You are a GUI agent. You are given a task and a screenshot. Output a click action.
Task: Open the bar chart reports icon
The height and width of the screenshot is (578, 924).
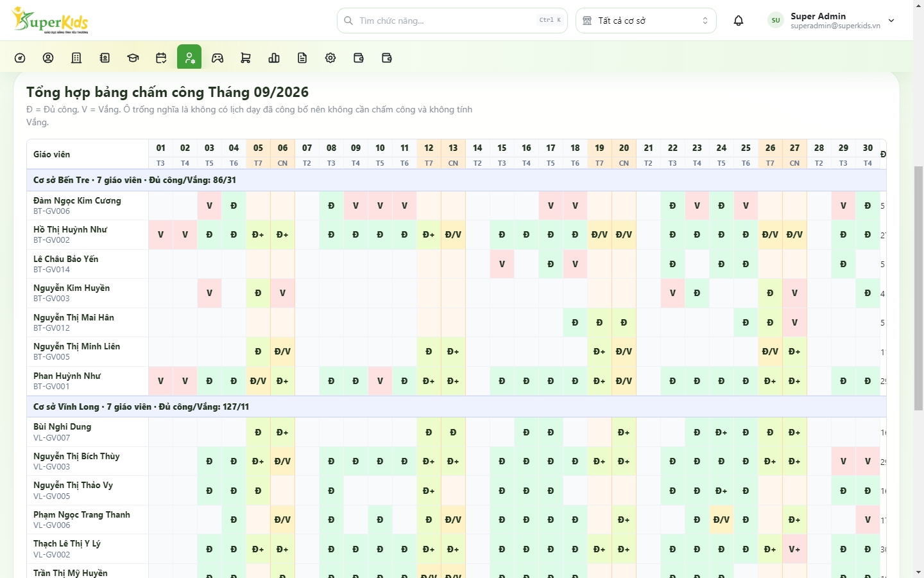pyautogui.click(x=274, y=58)
